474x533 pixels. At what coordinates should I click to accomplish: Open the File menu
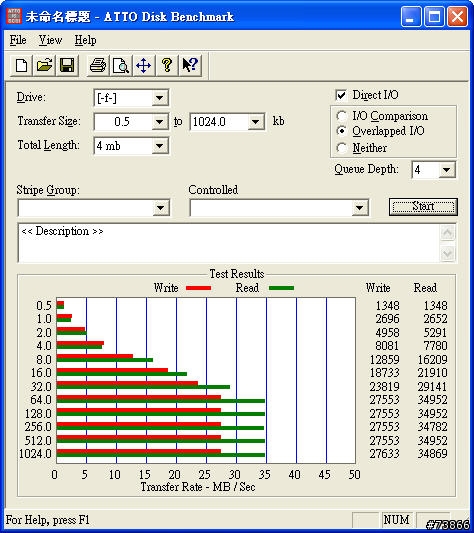click(18, 40)
